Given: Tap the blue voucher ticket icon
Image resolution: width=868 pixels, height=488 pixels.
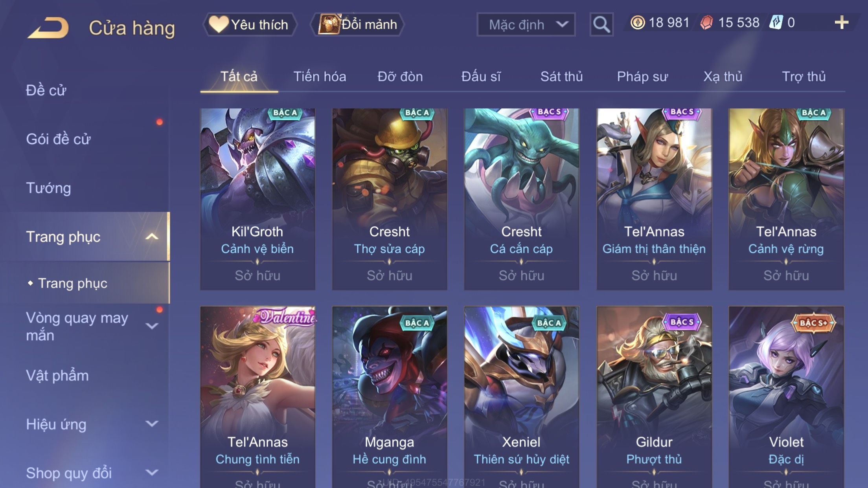Looking at the screenshot, I should coord(776,23).
